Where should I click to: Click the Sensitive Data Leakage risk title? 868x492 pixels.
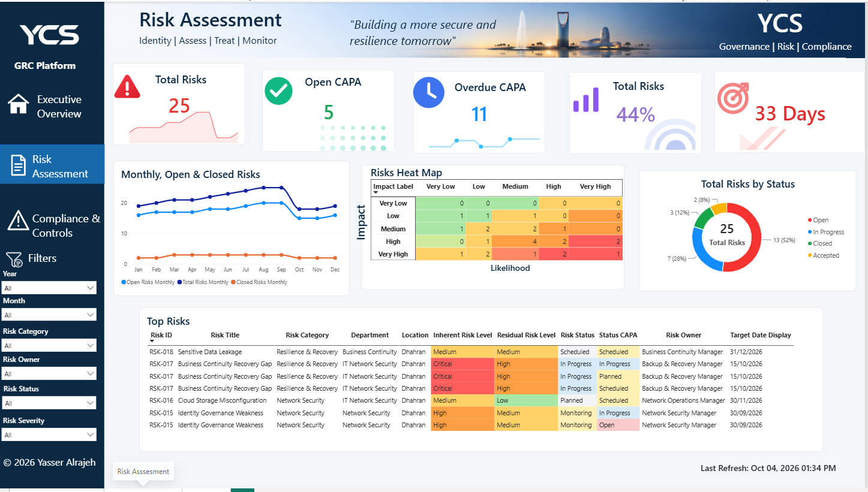pyautogui.click(x=210, y=352)
